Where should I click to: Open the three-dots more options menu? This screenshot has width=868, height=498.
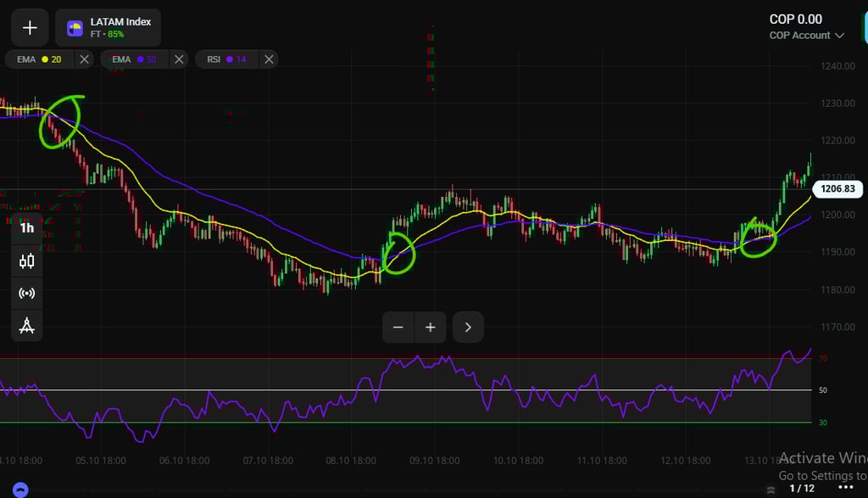click(x=845, y=488)
